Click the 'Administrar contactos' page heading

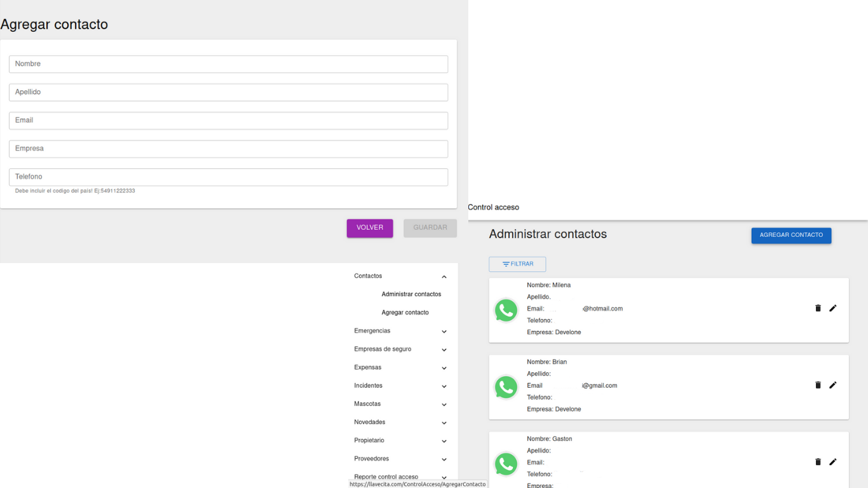pos(548,234)
